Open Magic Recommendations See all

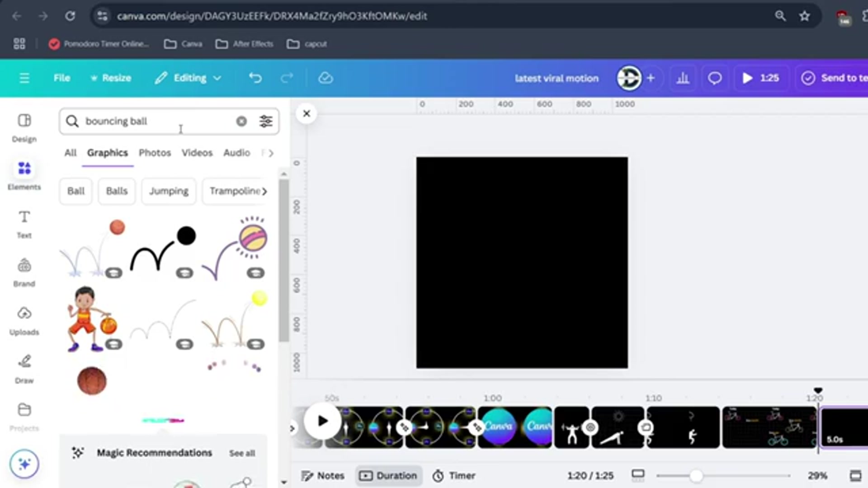pyautogui.click(x=242, y=453)
